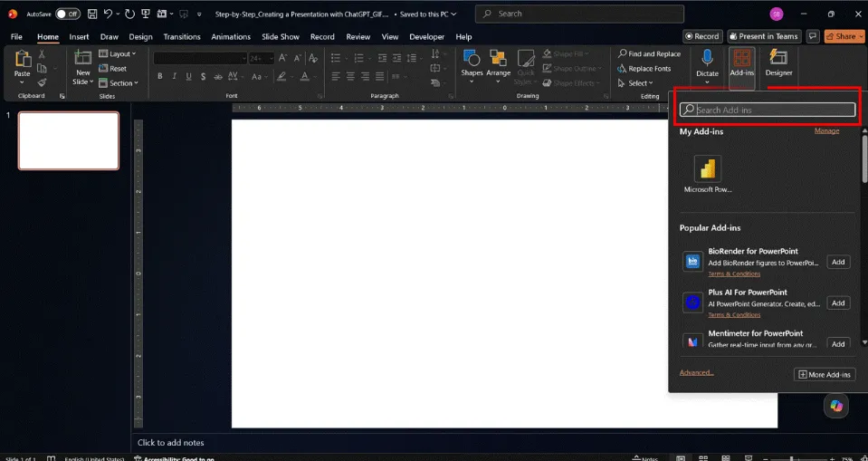Switch to the Design tab
Screen dimensions: 868x461
pos(140,36)
